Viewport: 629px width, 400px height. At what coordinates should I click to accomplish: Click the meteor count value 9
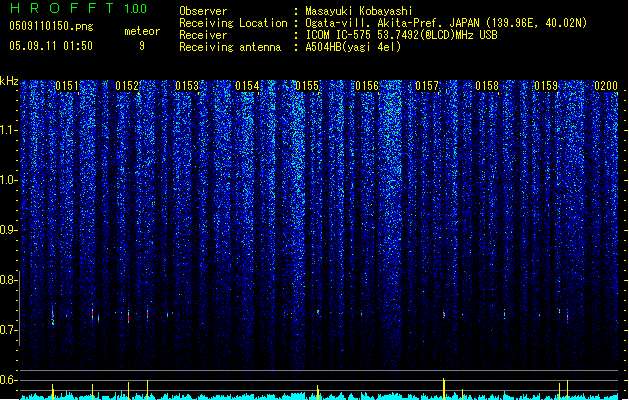(x=142, y=46)
